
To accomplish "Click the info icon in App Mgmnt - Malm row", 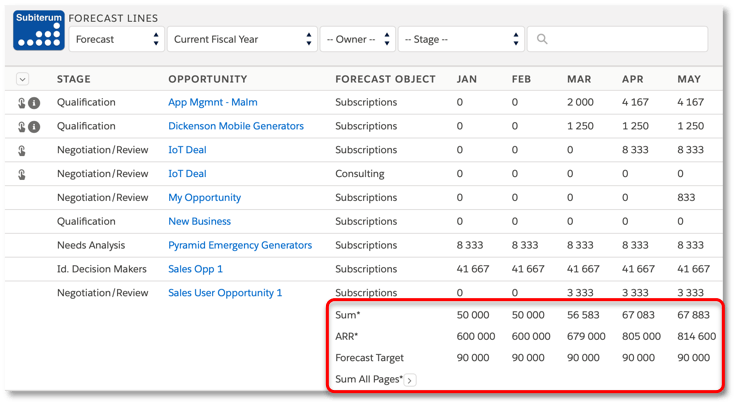I will tap(34, 103).
